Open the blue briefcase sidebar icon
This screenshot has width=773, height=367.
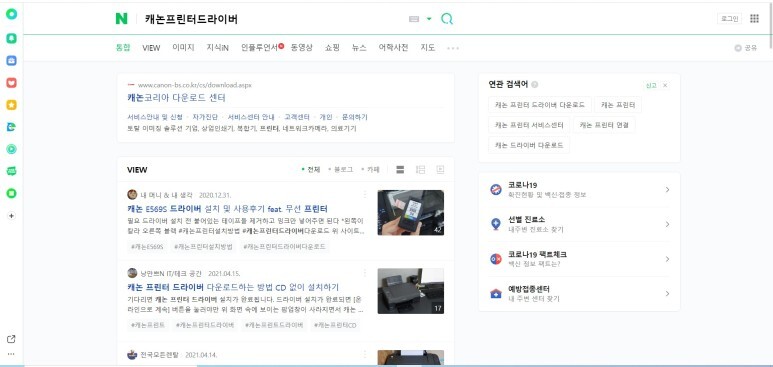(11, 60)
